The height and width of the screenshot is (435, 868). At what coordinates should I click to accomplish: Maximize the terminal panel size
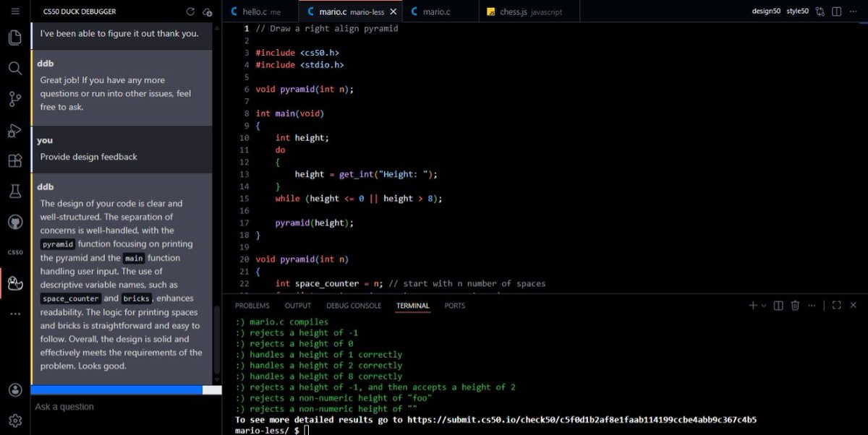tap(835, 306)
